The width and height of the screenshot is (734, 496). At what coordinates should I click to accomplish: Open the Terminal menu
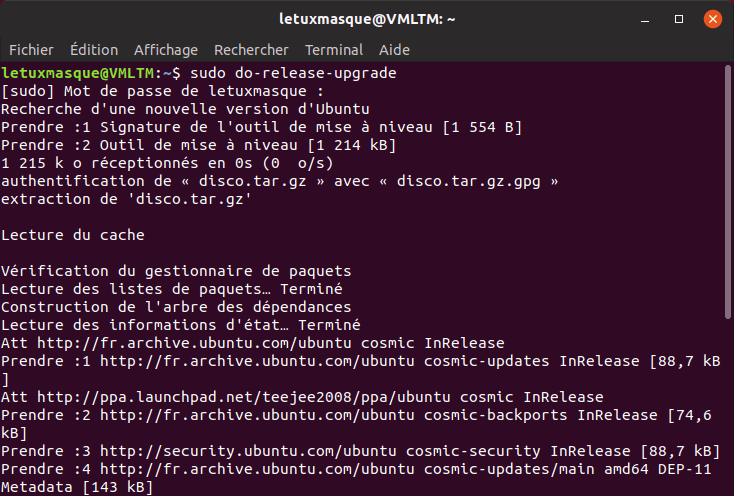coord(334,50)
